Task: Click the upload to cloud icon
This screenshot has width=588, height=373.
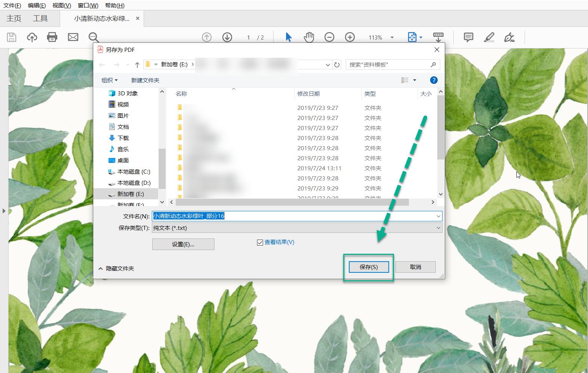Action: pos(32,37)
